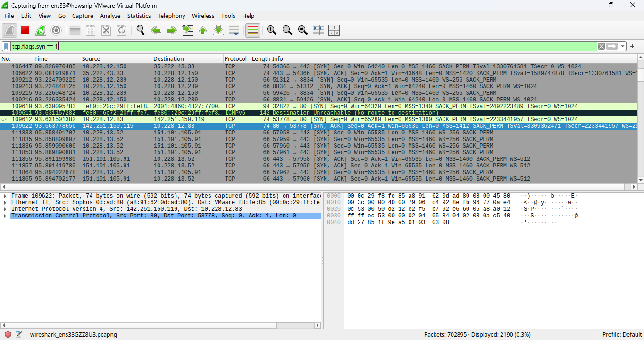
Task: Click Profile: Default in status bar
Action: [622, 334]
